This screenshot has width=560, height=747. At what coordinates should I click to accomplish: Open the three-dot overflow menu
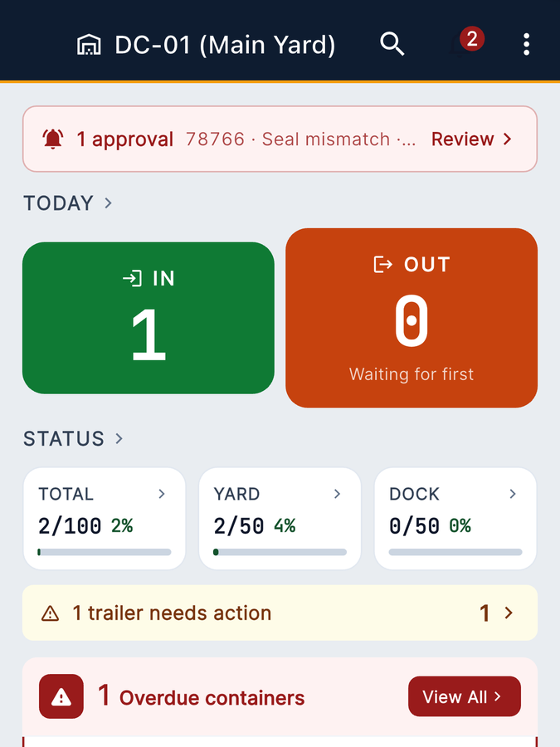point(526,44)
